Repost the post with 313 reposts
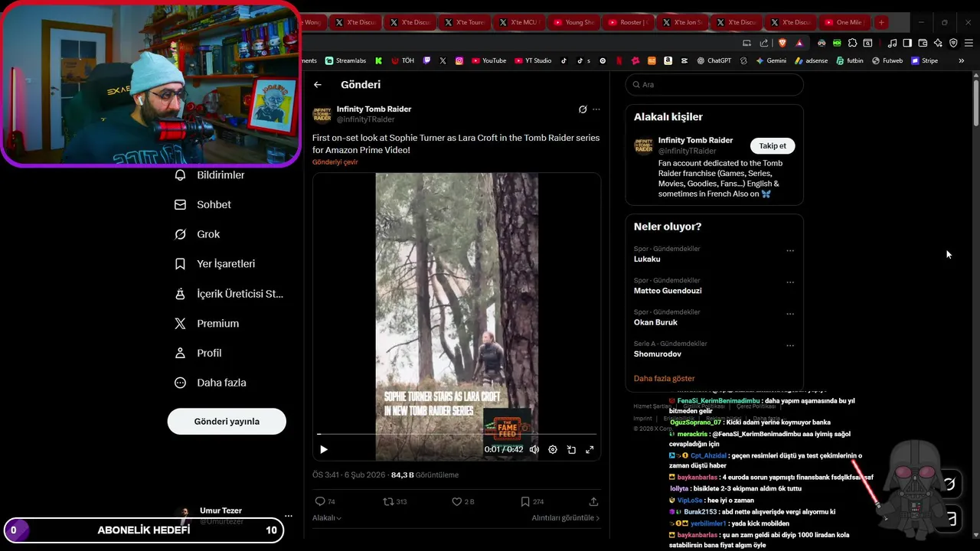This screenshot has height=551, width=980. point(388,501)
